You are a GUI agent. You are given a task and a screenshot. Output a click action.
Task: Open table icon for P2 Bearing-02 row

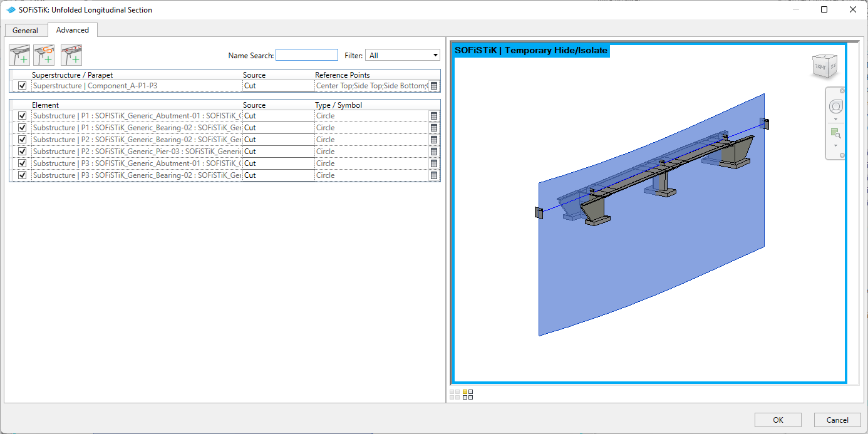pyautogui.click(x=433, y=140)
